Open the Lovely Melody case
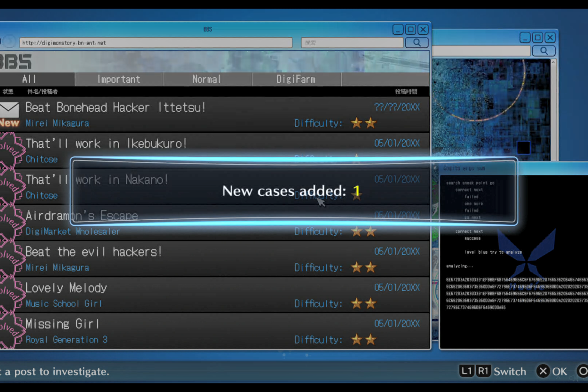 (66, 288)
